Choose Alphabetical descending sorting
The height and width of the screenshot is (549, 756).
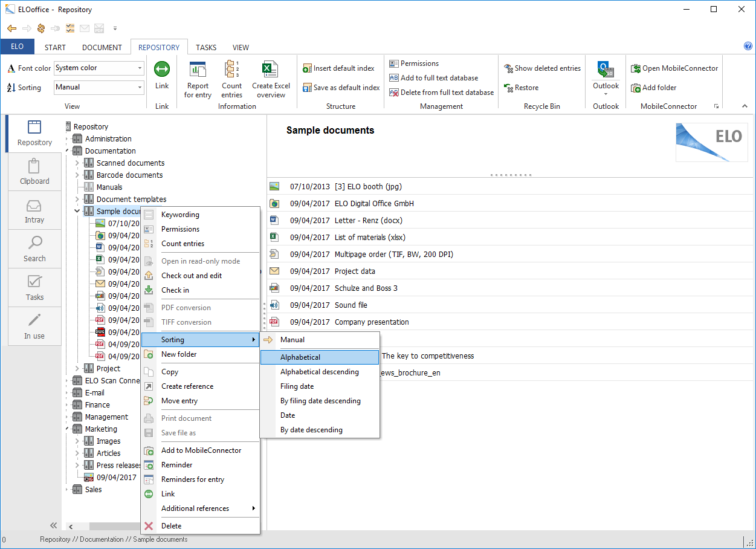pos(320,372)
